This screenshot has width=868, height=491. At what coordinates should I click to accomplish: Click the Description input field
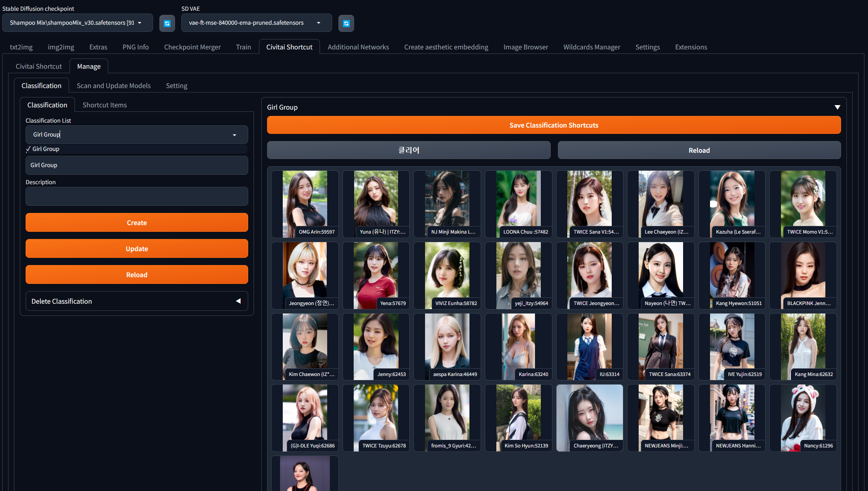[x=136, y=196]
